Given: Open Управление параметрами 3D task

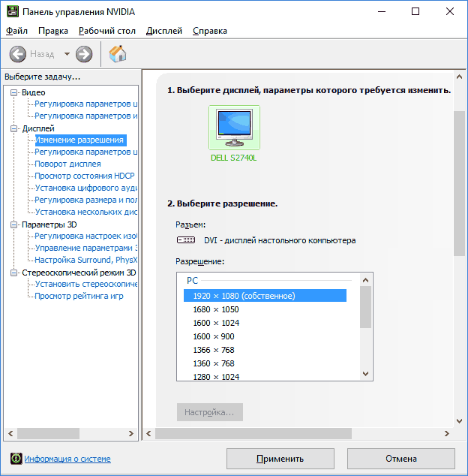Looking at the screenshot, I should (85, 248).
